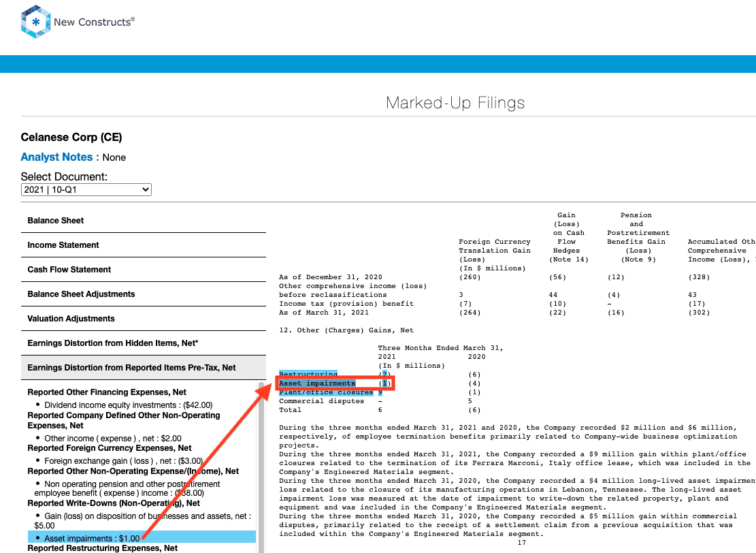Click the 'Foreign Currency Translation Gain' column header

[495, 246]
